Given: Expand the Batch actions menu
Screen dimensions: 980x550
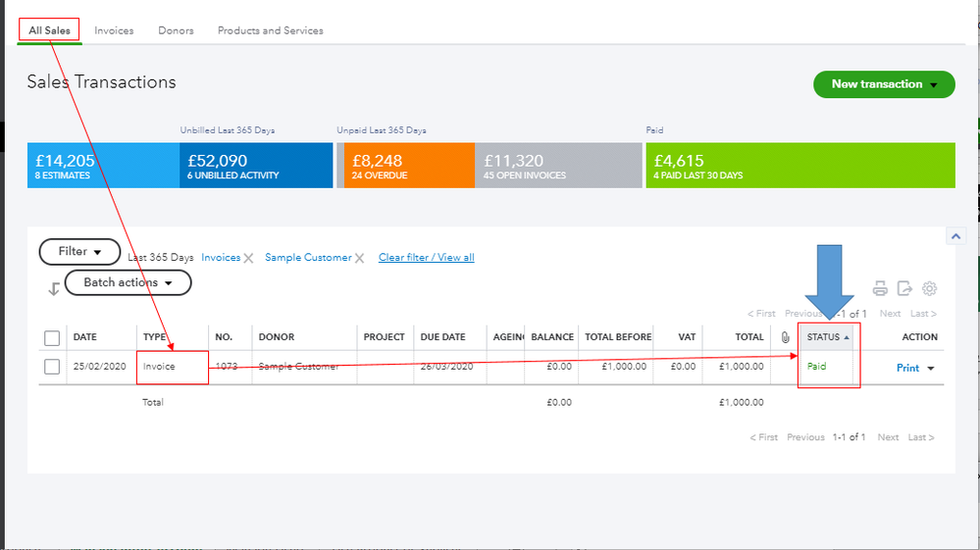Looking at the screenshot, I should click(128, 282).
